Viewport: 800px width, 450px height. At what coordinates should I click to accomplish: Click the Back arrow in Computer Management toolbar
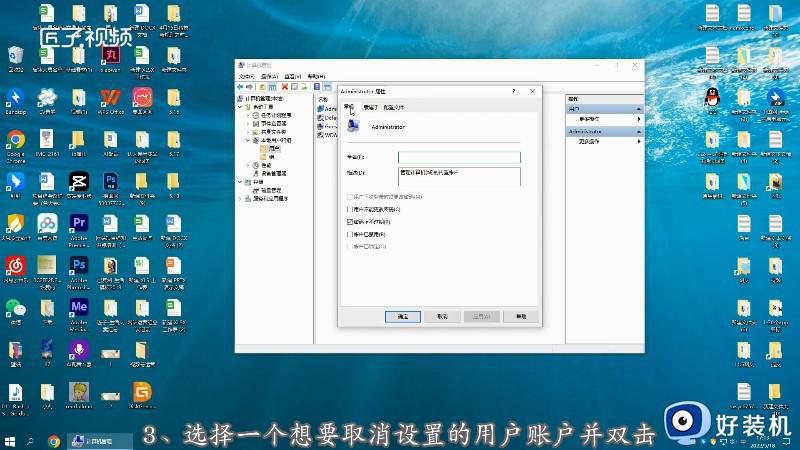point(240,87)
